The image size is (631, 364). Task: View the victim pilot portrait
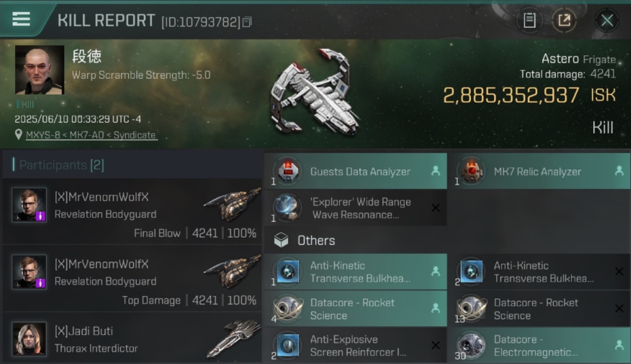(x=39, y=70)
